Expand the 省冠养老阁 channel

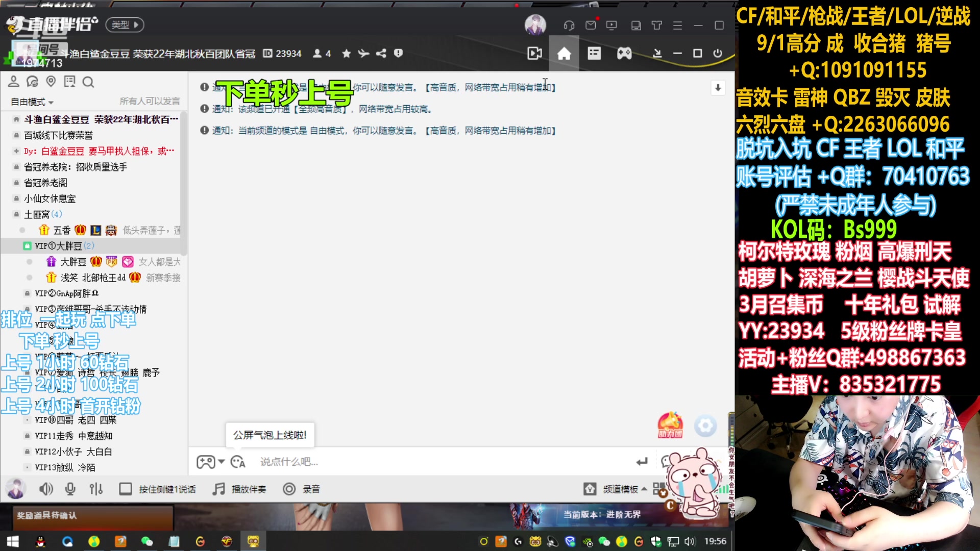click(x=45, y=183)
